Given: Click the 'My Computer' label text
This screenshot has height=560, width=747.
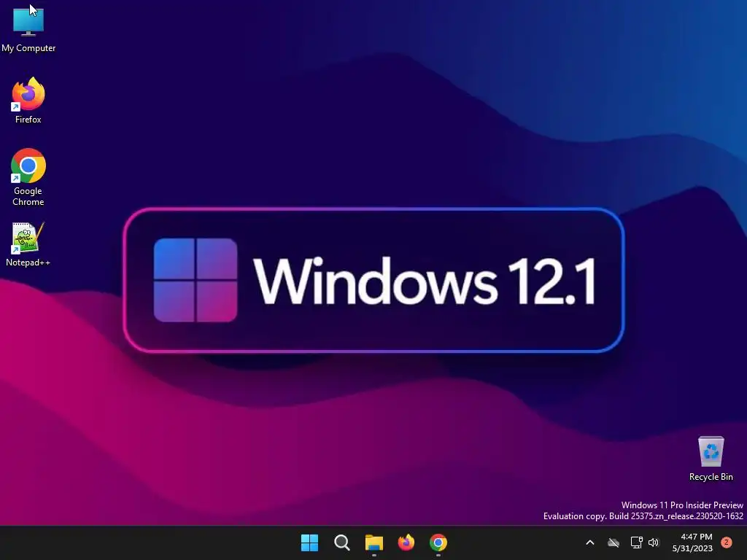Looking at the screenshot, I should click(28, 48).
